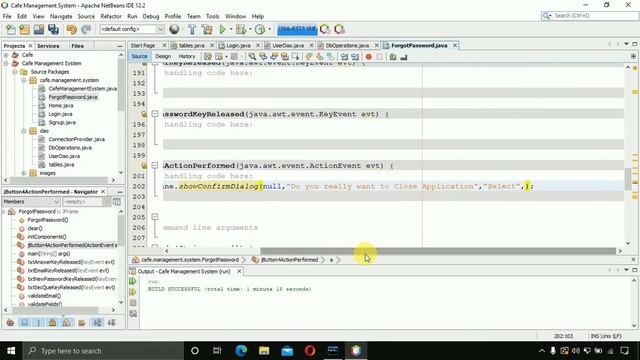Expand the images package node
The height and width of the screenshot is (360, 640).
24,173
